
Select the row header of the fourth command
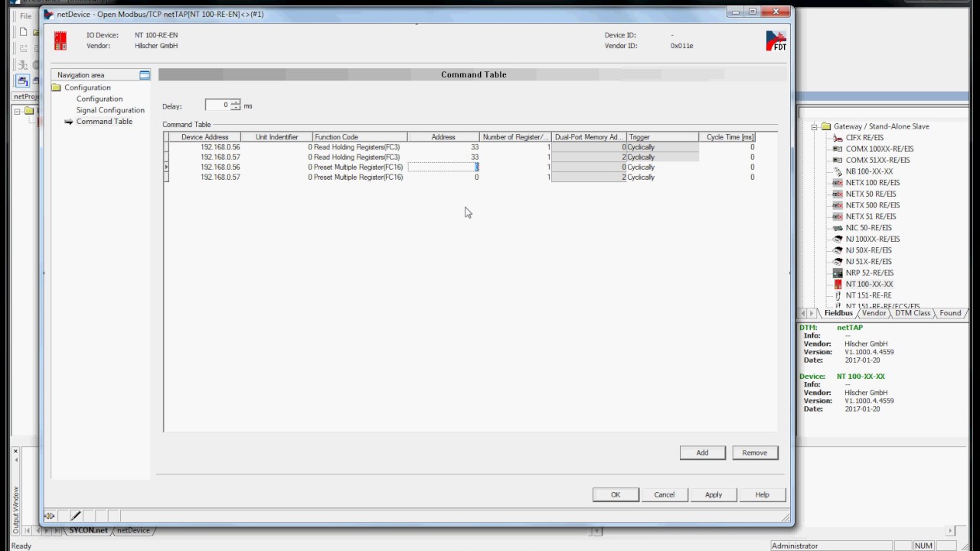point(166,177)
